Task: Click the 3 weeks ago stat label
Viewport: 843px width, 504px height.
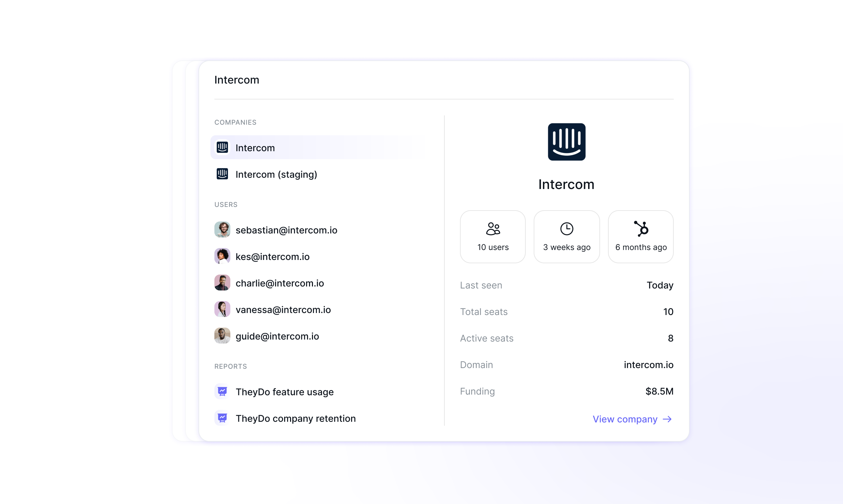Action: coord(567,247)
